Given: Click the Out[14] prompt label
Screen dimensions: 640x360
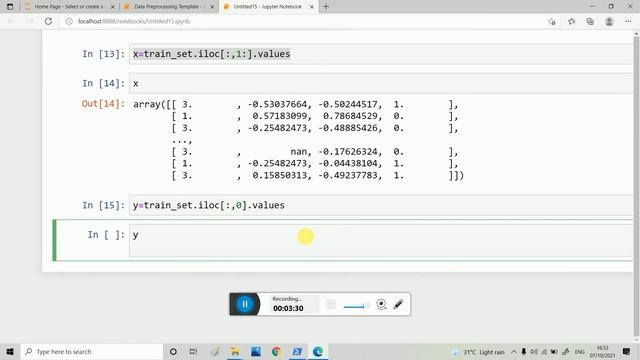Looking at the screenshot, I should point(103,104).
